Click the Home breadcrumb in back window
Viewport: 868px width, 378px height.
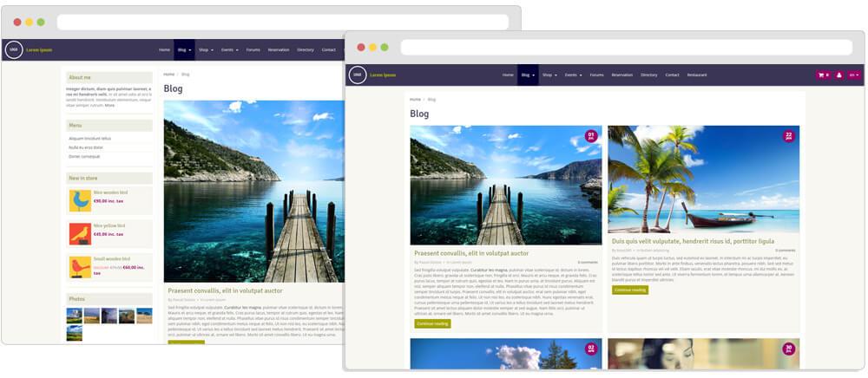[x=169, y=74]
